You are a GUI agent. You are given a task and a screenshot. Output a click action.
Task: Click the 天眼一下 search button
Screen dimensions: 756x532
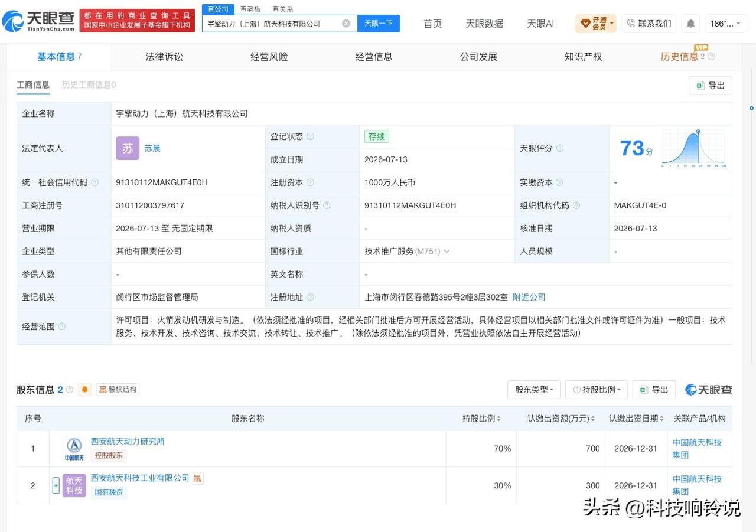pyautogui.click(x=379, y=24)
